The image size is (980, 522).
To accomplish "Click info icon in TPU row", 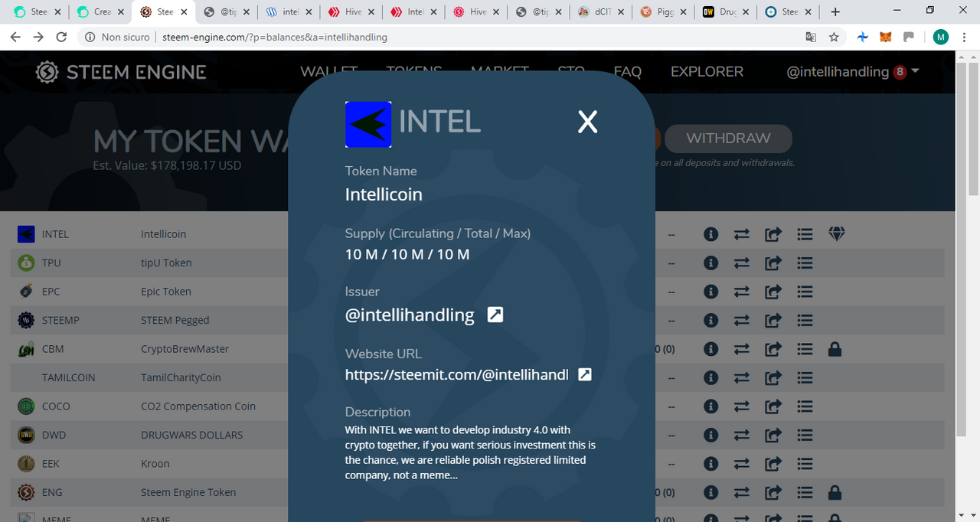I will (x=710, y=263).
